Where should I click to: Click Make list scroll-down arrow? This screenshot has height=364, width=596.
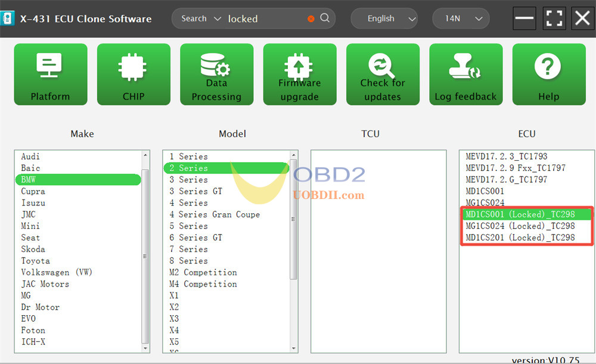[x=145, y=348]
